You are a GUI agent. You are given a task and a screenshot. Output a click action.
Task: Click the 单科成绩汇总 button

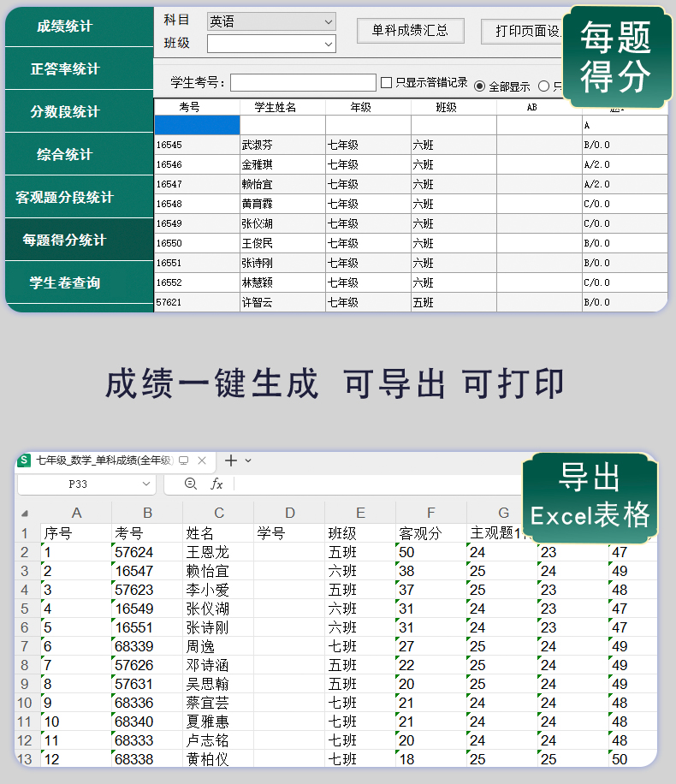(410, 31)
